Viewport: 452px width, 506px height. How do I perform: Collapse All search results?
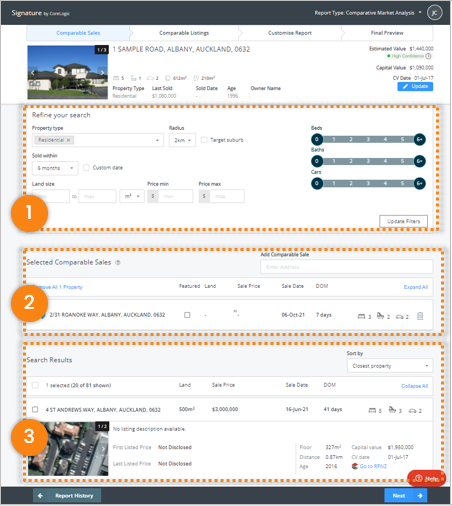point(414,386)
